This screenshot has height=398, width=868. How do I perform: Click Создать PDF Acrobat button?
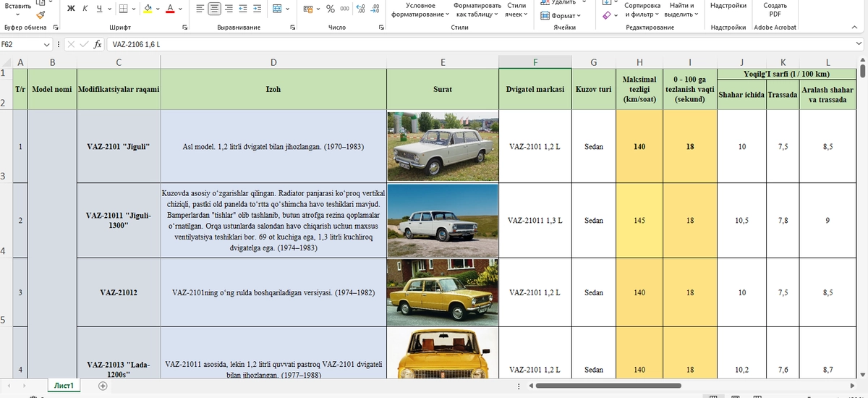[775, 9]
